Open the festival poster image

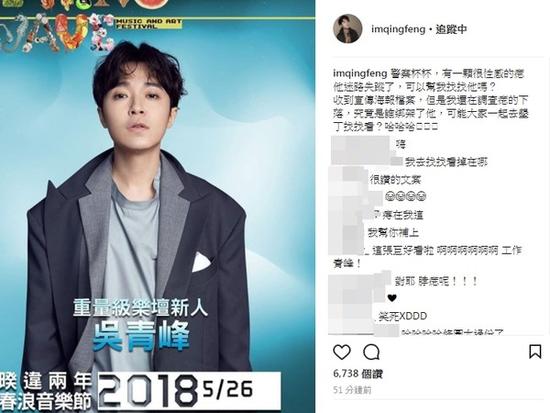(157, 206)
